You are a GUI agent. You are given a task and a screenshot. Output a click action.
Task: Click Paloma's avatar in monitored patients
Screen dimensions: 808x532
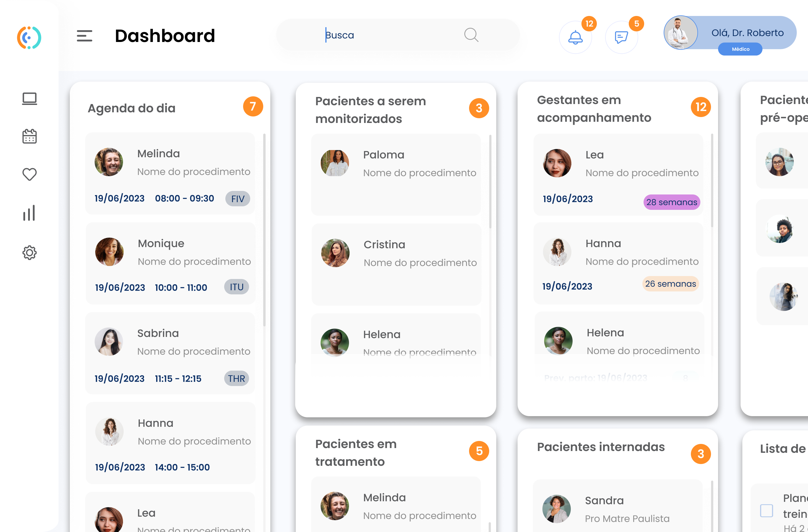coord(335,163)
